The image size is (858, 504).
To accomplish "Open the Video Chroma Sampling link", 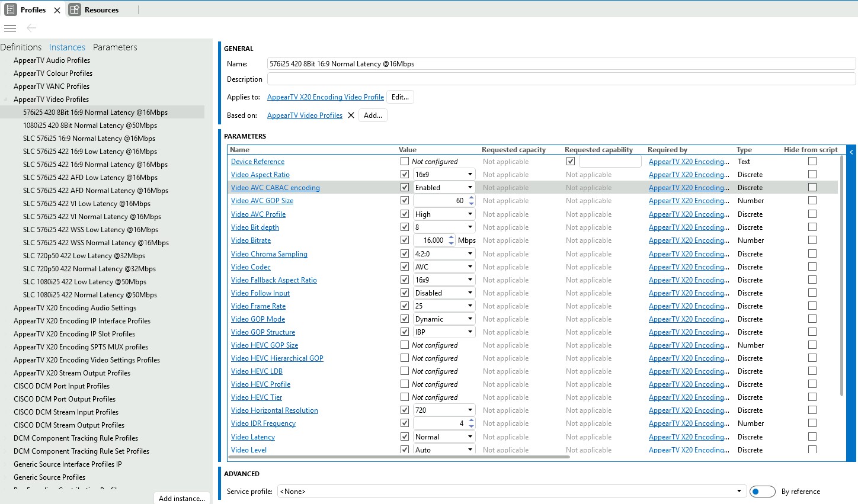I will coord(269,254).
